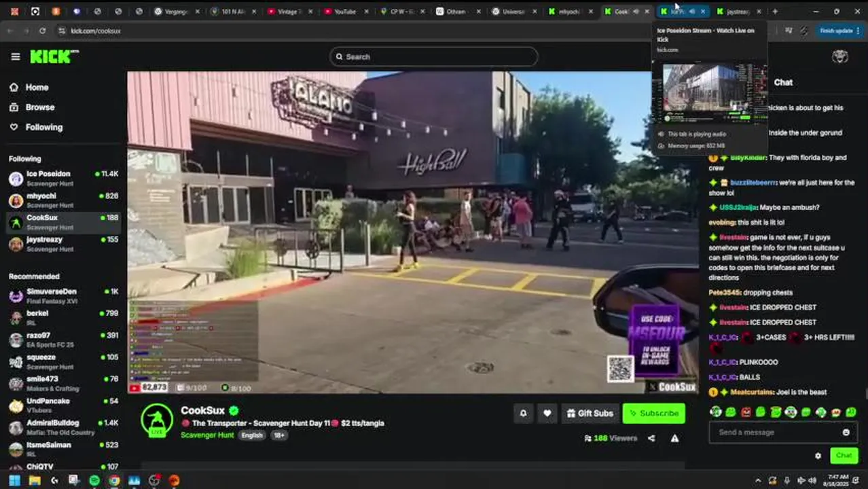The image size is (868, 489).
Task: Click CookSux live avatar
Action: pos(157,420)
